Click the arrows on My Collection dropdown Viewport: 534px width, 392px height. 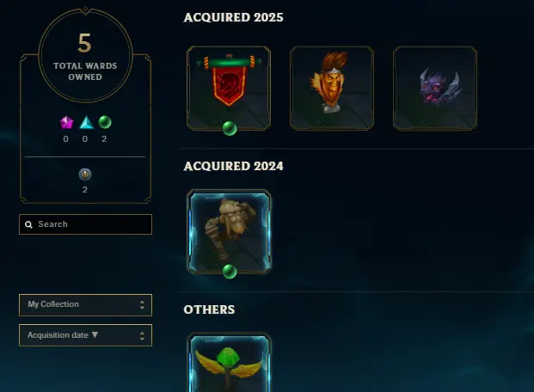pos(142,305)
